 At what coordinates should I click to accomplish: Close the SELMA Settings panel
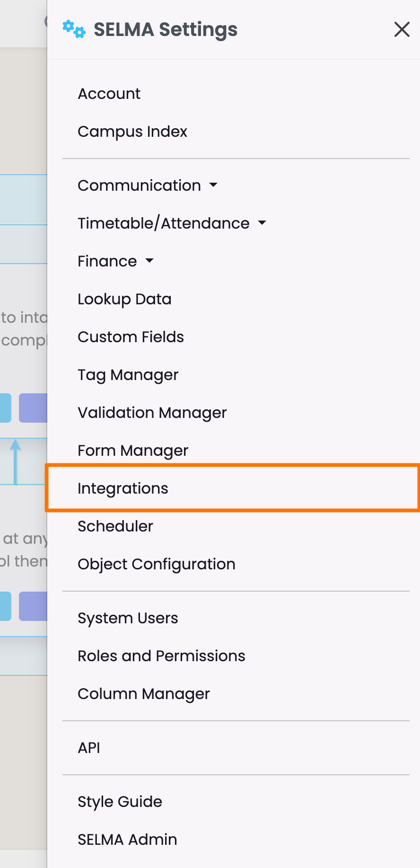(402, 29)
